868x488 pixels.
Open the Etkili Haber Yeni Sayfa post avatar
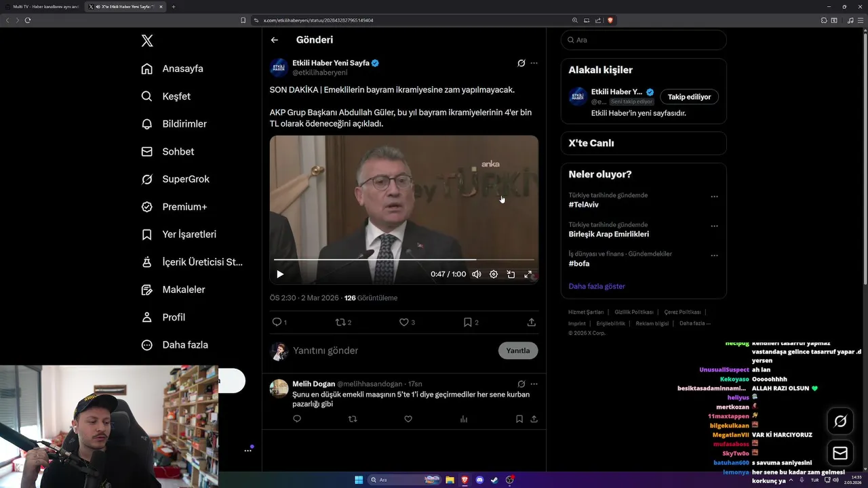click(x=279, y=67)
